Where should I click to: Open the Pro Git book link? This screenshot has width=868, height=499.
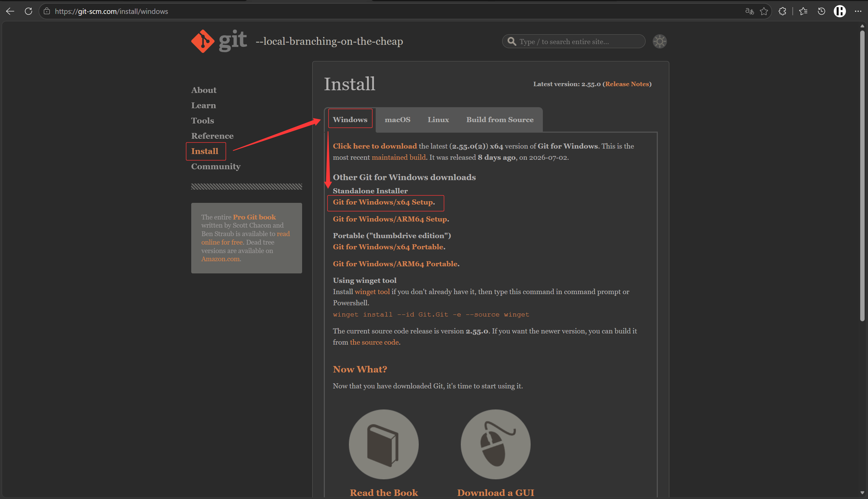click(x=254, y=217)
